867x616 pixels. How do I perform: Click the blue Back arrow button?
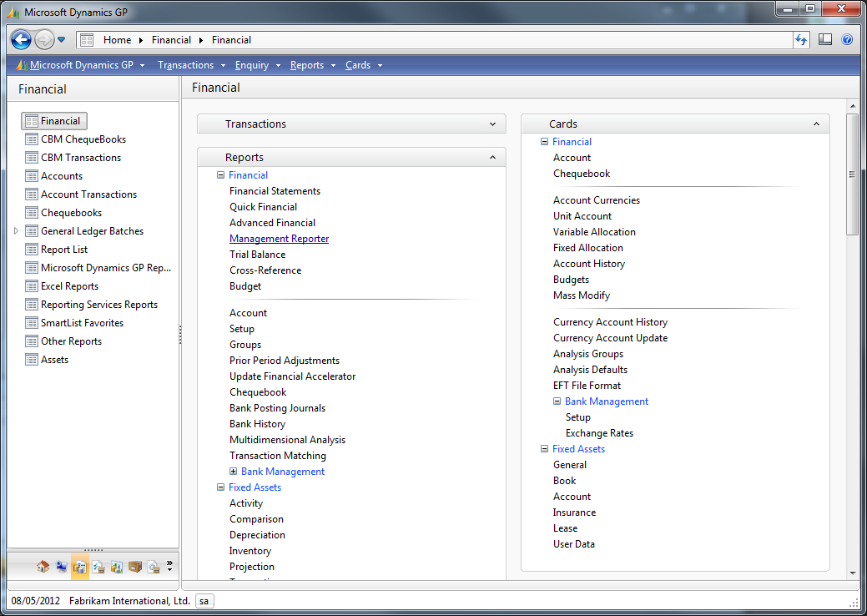[x=21, y=40]
